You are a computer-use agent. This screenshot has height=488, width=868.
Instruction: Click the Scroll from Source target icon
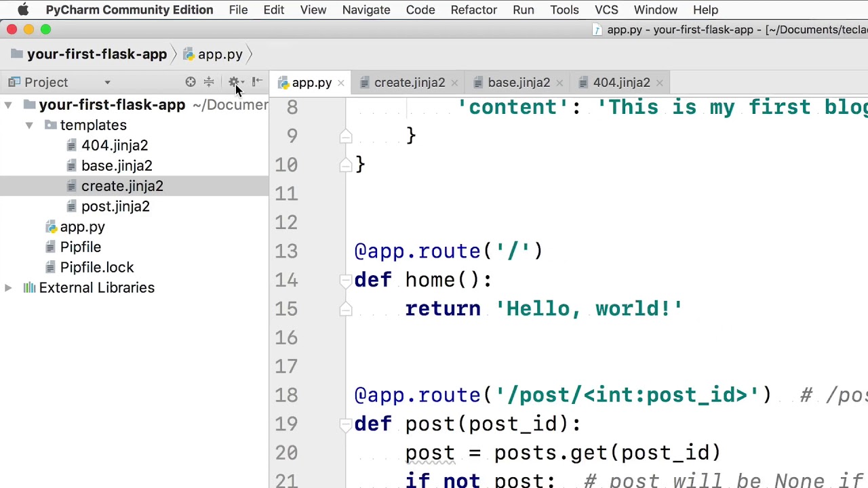191,82
